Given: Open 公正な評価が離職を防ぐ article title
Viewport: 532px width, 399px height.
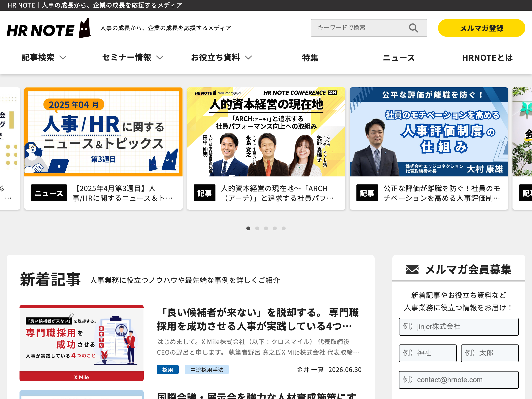Looking at the screenshot, I should [x=442, y=193].
